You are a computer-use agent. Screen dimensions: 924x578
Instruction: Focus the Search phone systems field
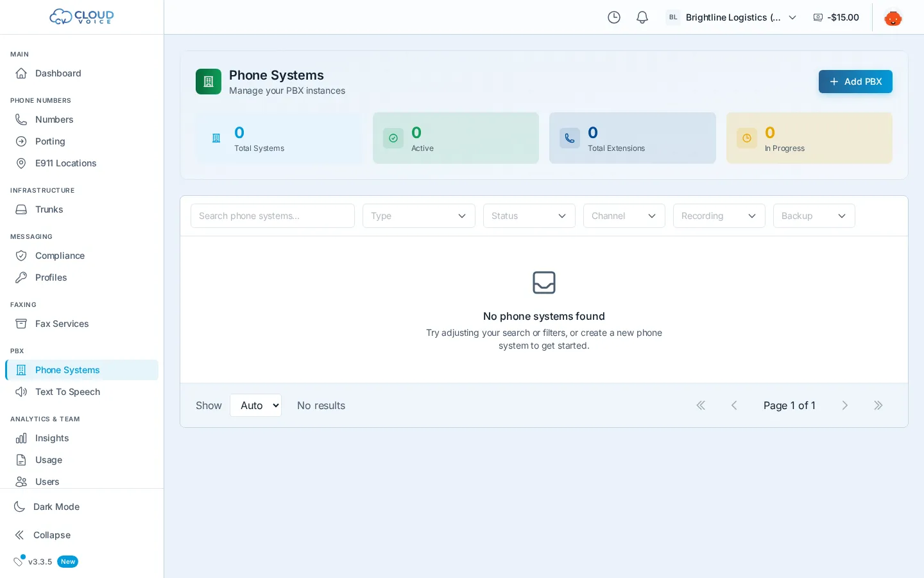[x=273, y=216]
